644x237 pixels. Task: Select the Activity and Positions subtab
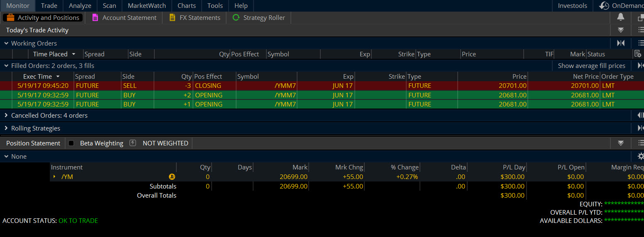pyautogui.click(x=43, y=17)
